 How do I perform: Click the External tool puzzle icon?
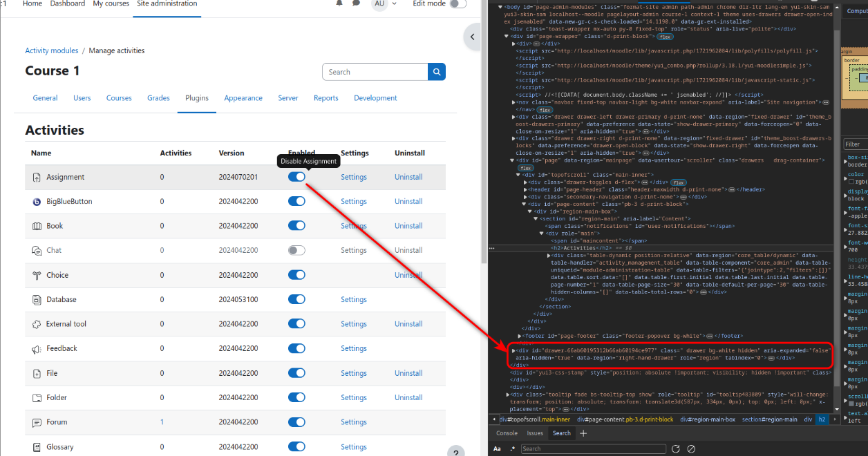[37, 324]
